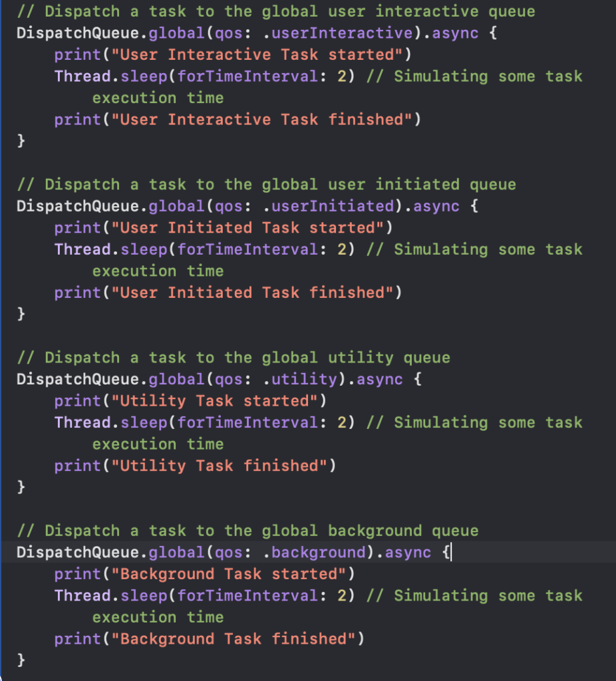Click the comment about global utility queue

[x=233, y=358]
